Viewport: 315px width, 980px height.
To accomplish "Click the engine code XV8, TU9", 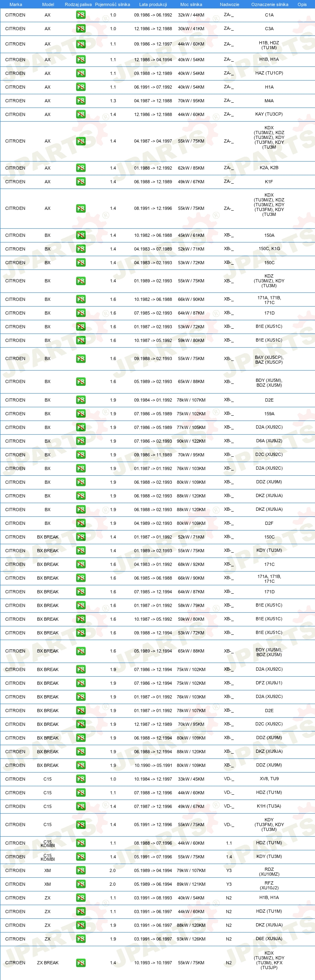I will click(x=269, y=779).
